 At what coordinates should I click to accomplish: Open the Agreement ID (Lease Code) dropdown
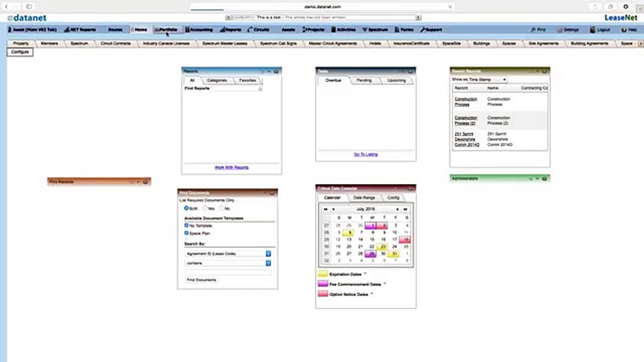point(228,254)
